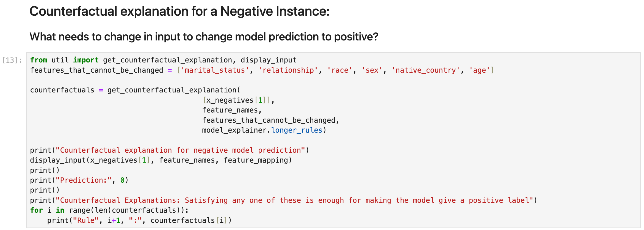Click the [13] cell execution prompt
The width and height of the screenshot is (644, 230).
[12, 60]
